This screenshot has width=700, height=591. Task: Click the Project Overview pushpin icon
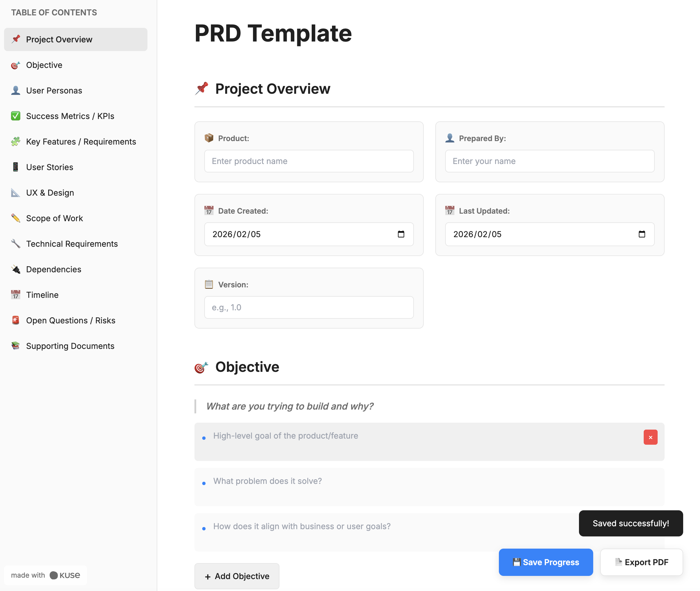15,39
